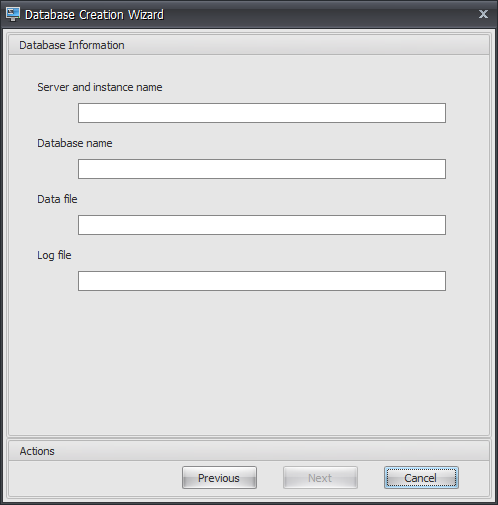Focus the Server and instance name field
Image resolution: width=498 pixels, height=505 pixels.
[x=262, y=113]
